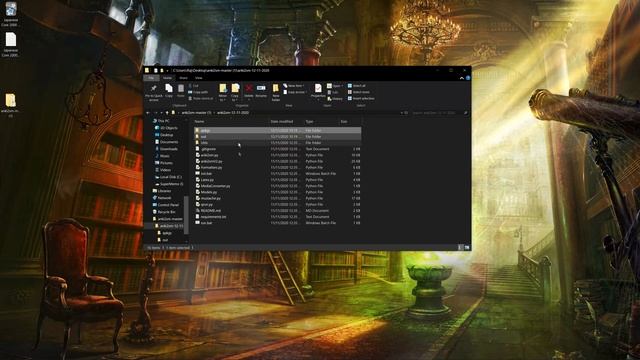Click Invert selection in the ribbon
This screenshot has height=360, width=640.
click(x=361, y=98)
